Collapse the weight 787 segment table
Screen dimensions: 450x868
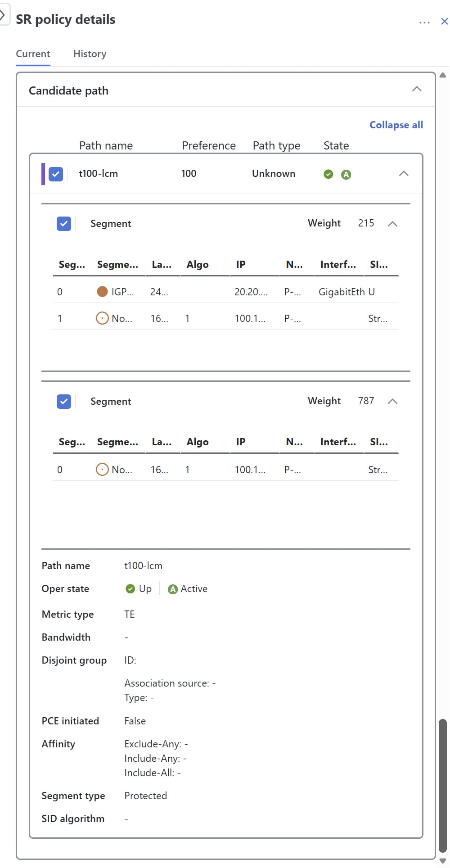point(392,401)
